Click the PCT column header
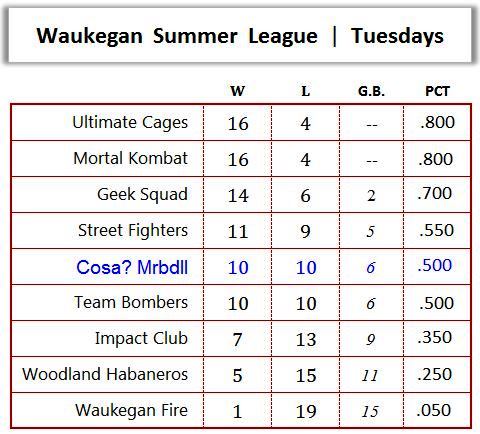 pyautogui.click(x=437, y=91)
